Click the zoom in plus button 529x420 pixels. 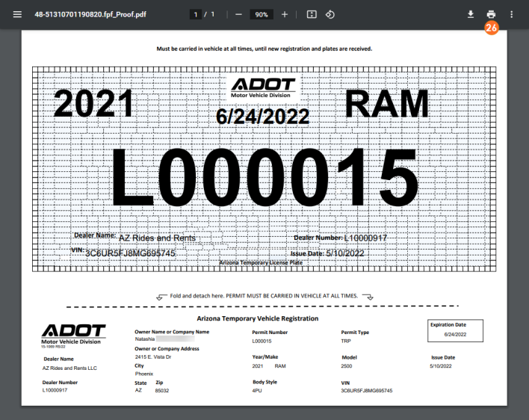(285, 14)
